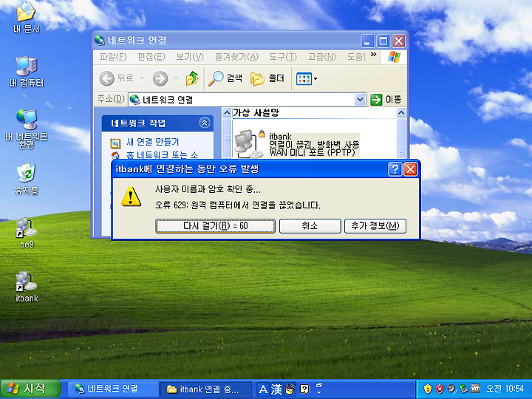Image resolution: width=532 pixels, height=399 pixels.
Task: Open the 시작 start button
Action: 30,389
